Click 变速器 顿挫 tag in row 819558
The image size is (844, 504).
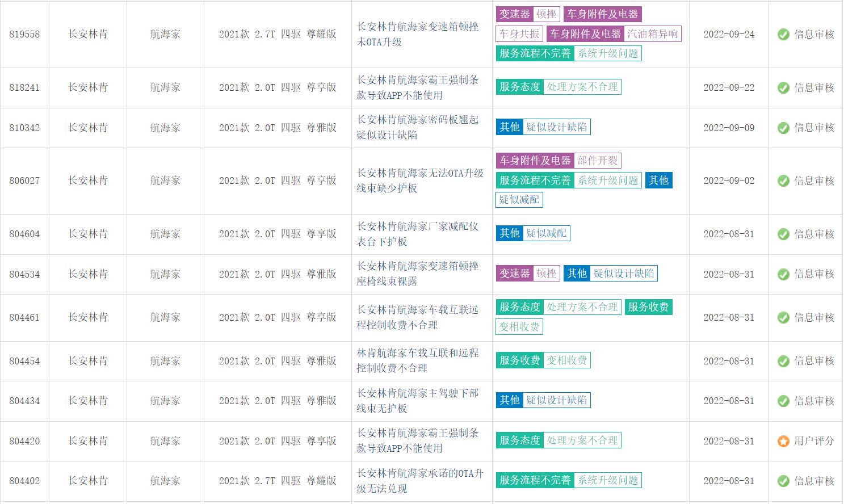528,14
